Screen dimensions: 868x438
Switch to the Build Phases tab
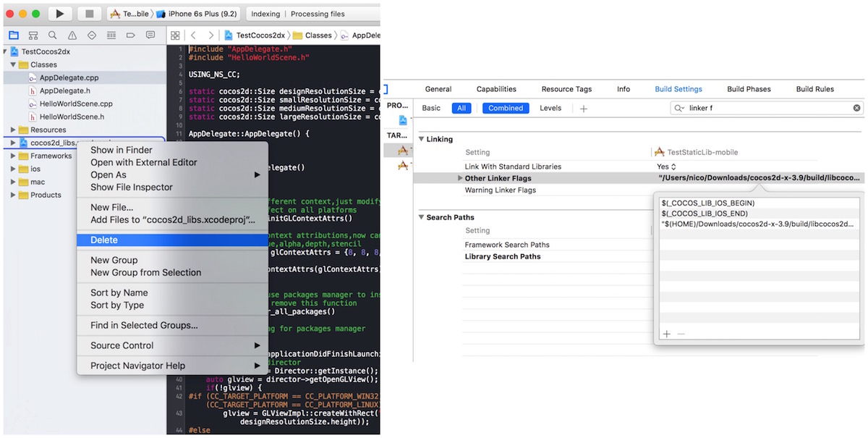(x=749, y=88)
